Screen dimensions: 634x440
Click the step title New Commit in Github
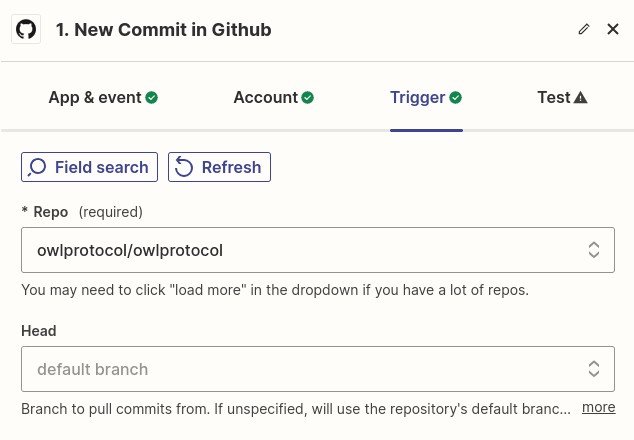(163, 30)
